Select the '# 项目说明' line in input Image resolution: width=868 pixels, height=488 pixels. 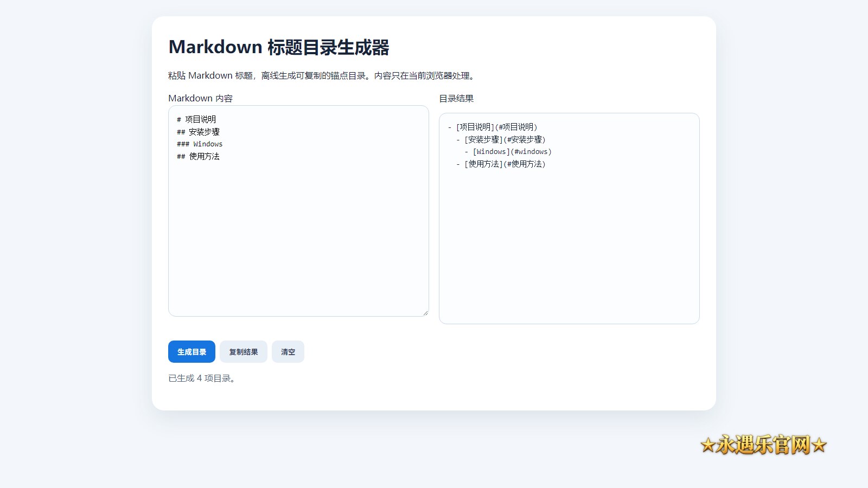(196, 119)
